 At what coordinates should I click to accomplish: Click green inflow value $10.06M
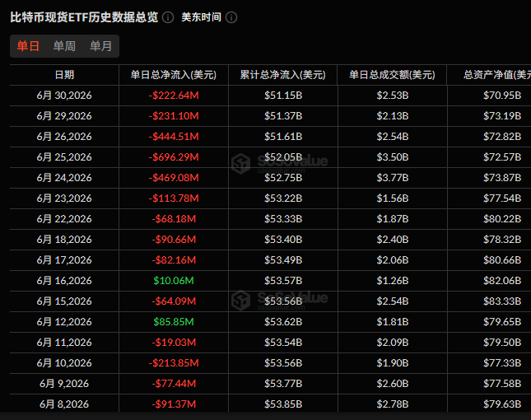pyautogui.click(x=174, y=281)
